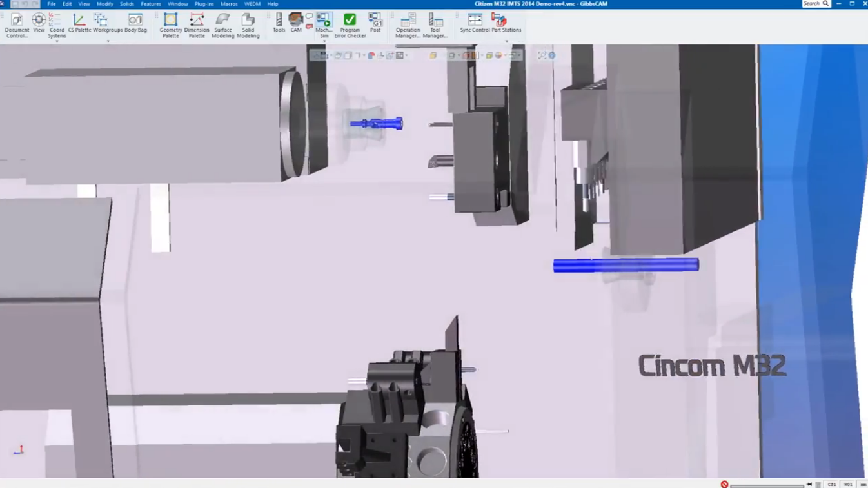Open the Tools list

(x=279, y=23)
